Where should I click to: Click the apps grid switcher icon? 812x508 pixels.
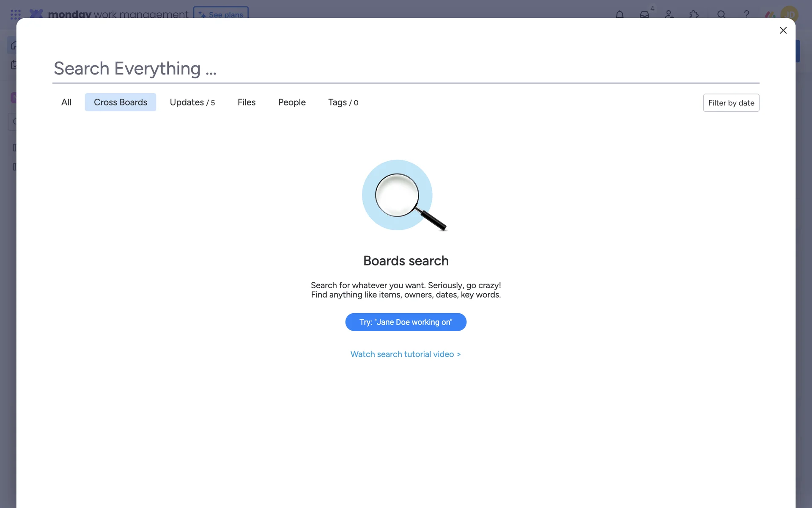16,14
